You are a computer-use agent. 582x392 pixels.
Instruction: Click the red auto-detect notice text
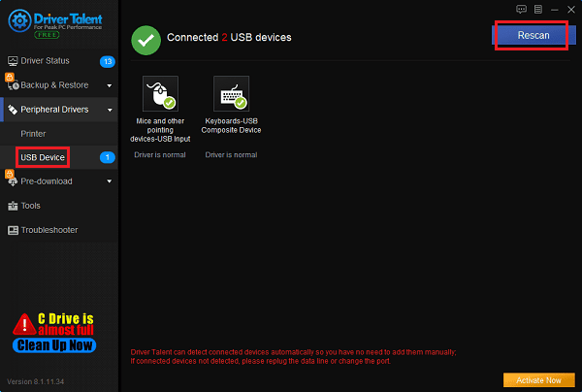pyautogui.click(x=293, y=356)
